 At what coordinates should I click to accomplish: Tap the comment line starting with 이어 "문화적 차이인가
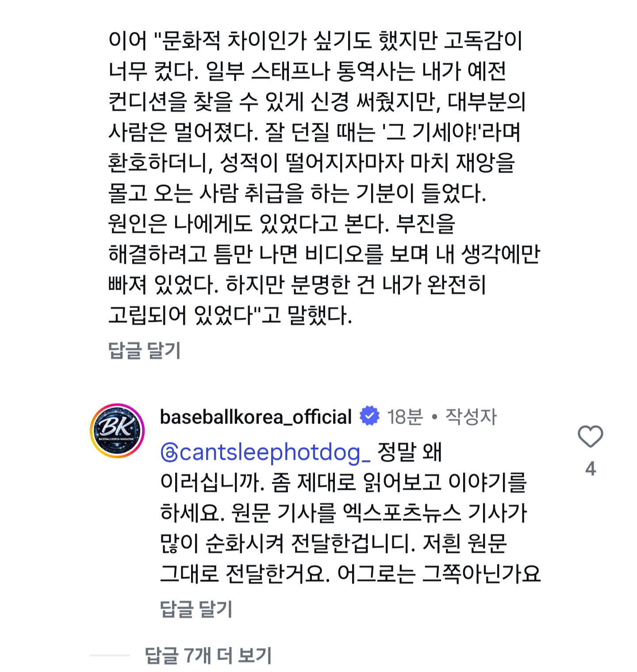[315, 41]
